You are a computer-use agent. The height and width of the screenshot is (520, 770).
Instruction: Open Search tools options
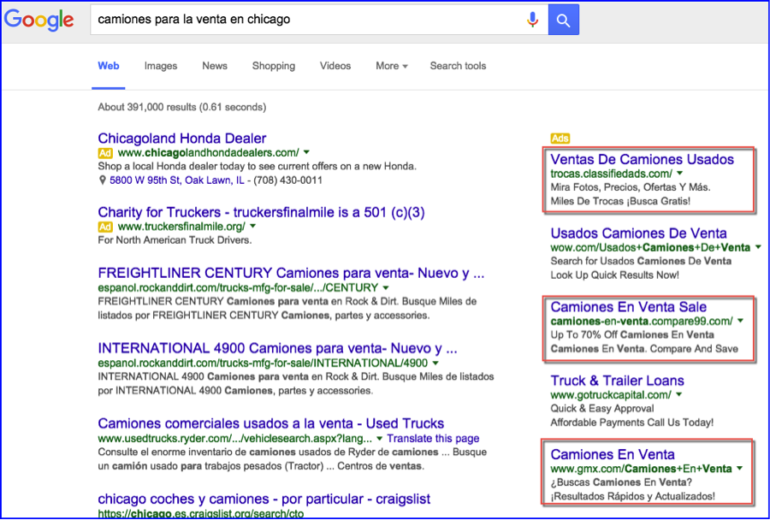[458, 66]
